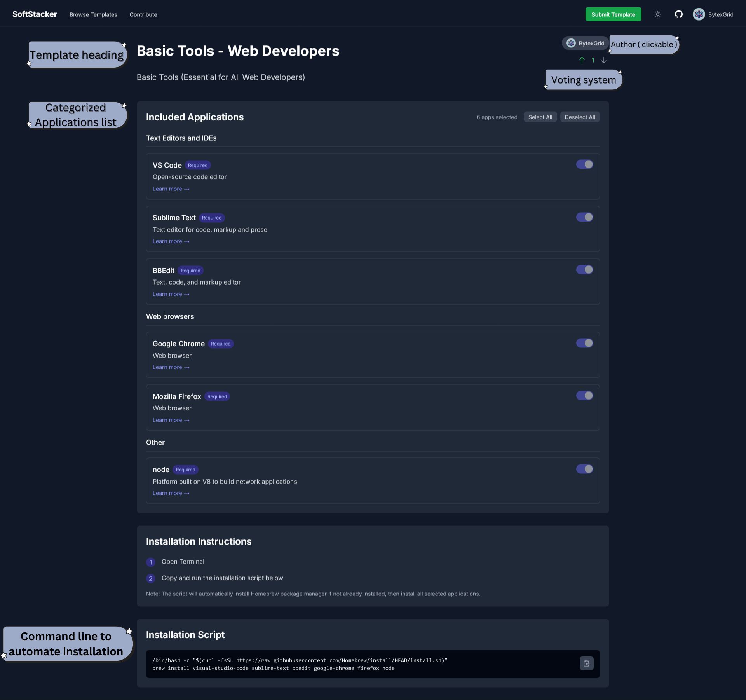The height and width of the screenshot is (700, 746).
Task: Open the Contribute nav item
Action: coord(143,14)
